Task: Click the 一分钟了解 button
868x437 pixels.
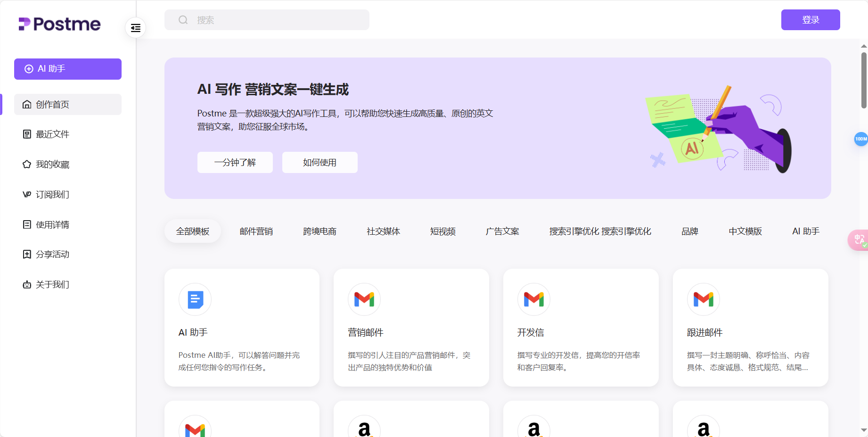Action: tap(235, 162)
